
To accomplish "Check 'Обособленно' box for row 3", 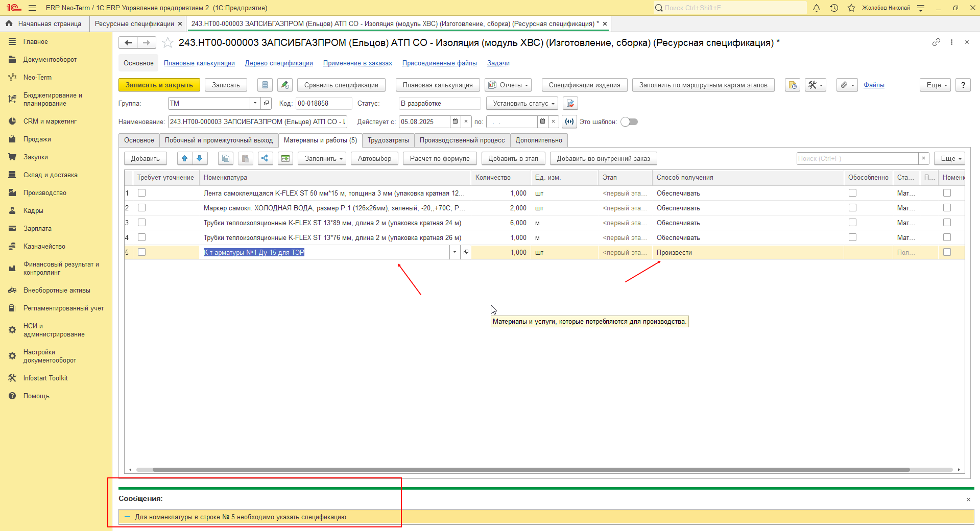I will (x=852, y=223).
